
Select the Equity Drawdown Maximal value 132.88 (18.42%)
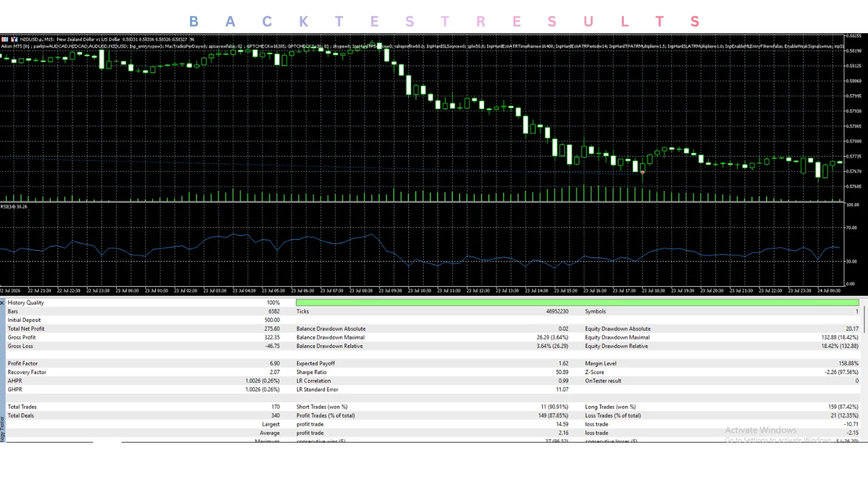coord(840,338)
